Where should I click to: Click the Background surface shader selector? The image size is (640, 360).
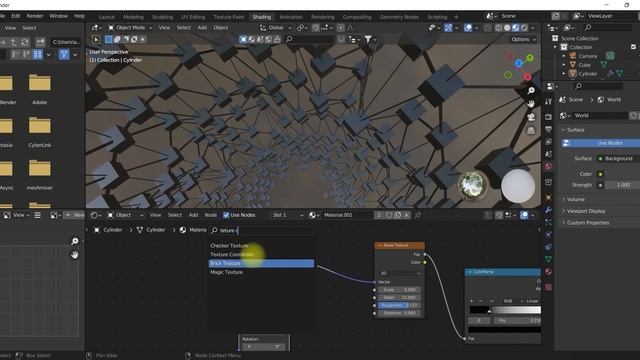(x=618, y=158)
